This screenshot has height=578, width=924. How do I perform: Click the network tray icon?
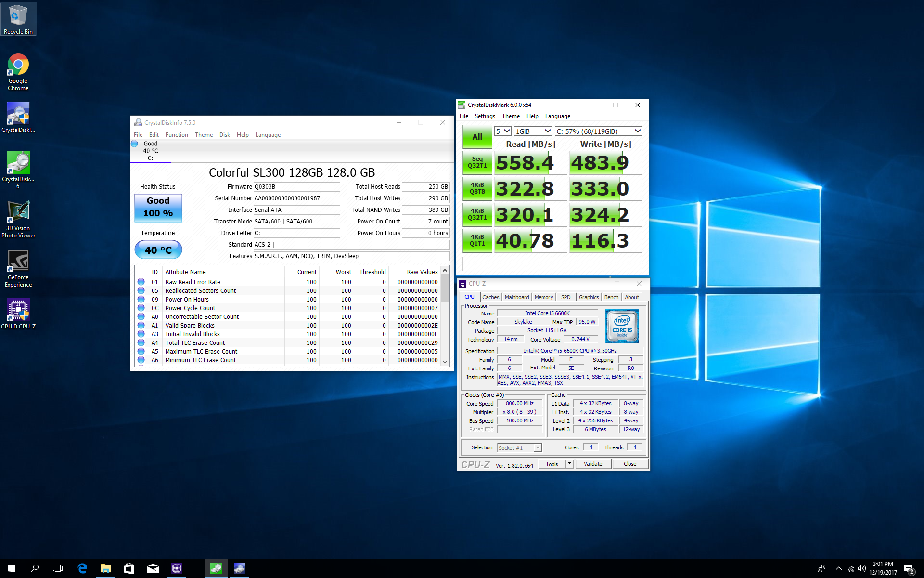point(851,569)
